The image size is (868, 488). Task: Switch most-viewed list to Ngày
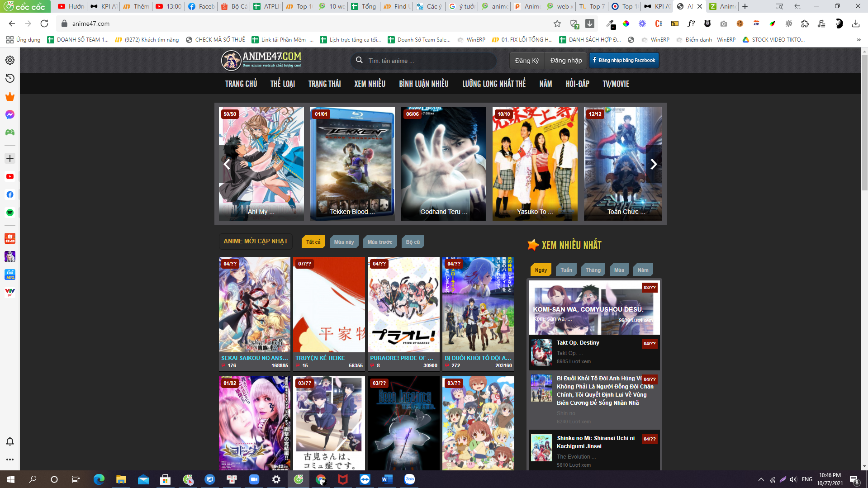[x=541, y=270]
